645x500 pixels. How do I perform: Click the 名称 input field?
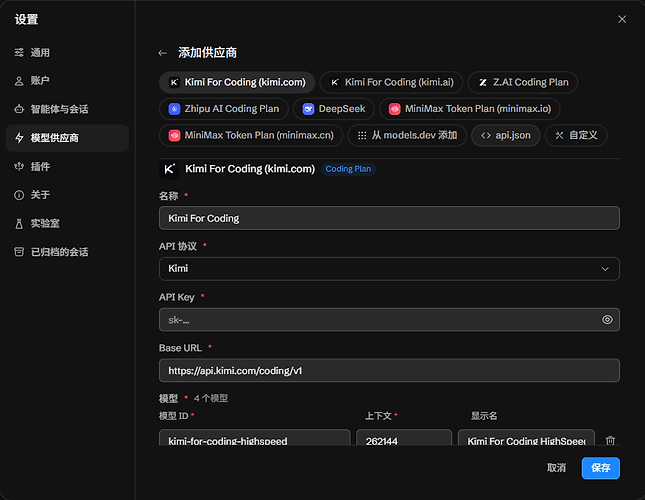point(389,218)
